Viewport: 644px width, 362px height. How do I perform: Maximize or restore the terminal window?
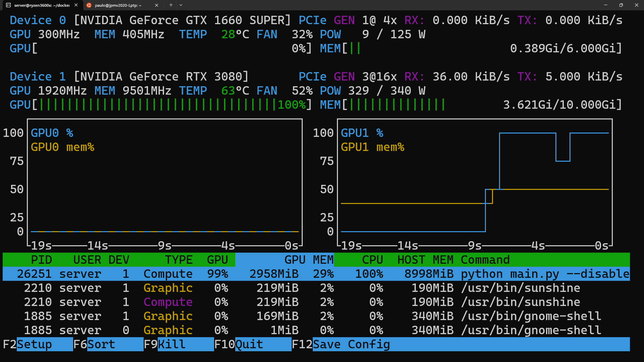621,5
